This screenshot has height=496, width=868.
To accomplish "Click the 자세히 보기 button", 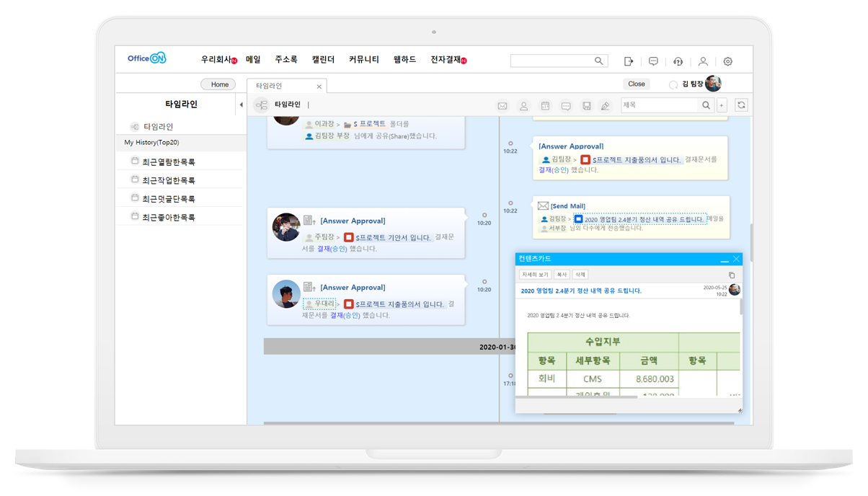I will pyautogui.click(x=535, y=275).
